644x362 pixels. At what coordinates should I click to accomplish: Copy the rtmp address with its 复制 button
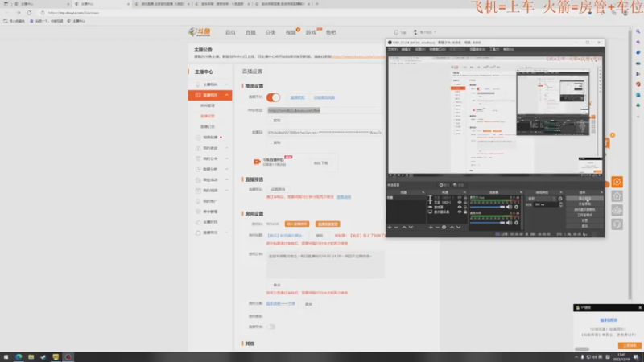(277, 121)
